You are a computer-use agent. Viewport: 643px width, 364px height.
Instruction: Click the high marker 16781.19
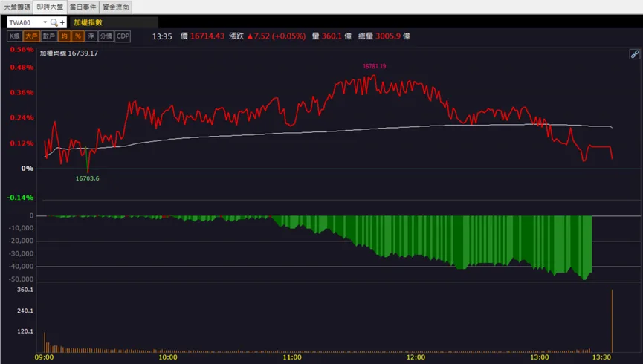click(x=375, y=66)
